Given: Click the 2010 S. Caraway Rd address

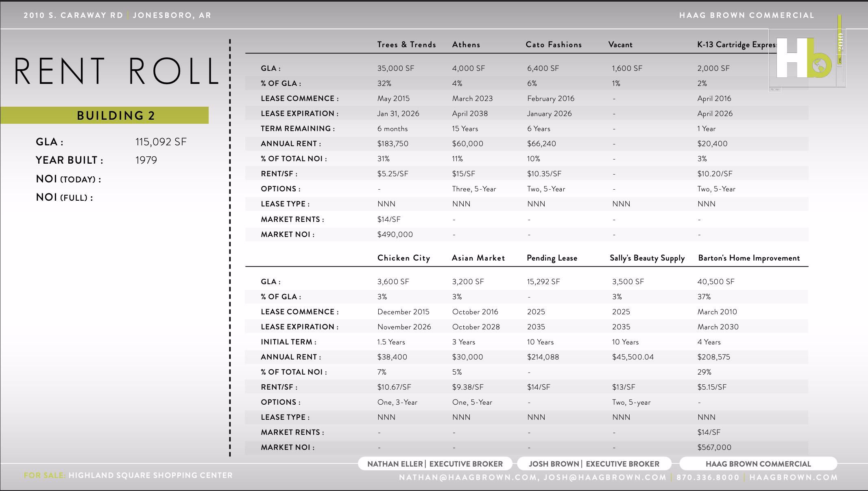Looking at the screenshot, I should pyautogui.click(x=73, y=15).
